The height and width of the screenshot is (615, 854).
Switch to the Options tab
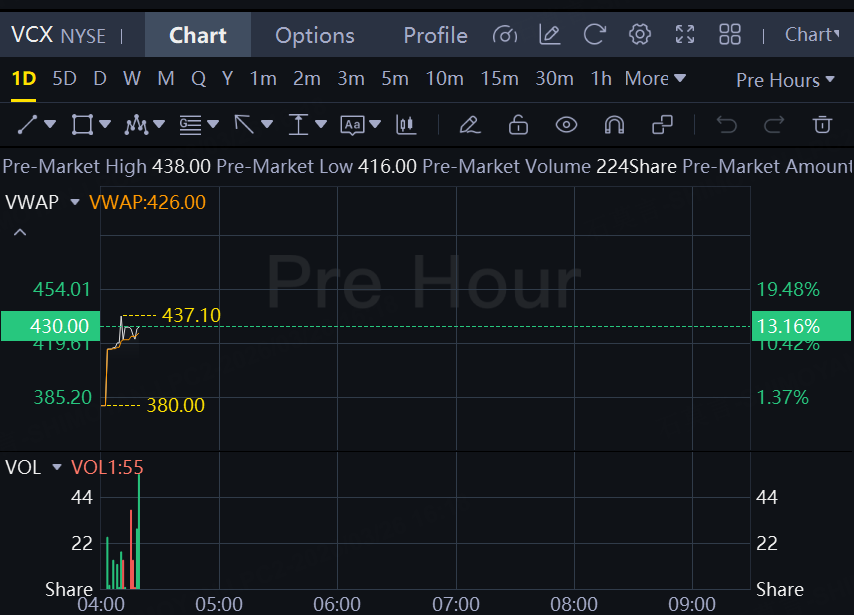pyautogui.click(x=315, y=35)
